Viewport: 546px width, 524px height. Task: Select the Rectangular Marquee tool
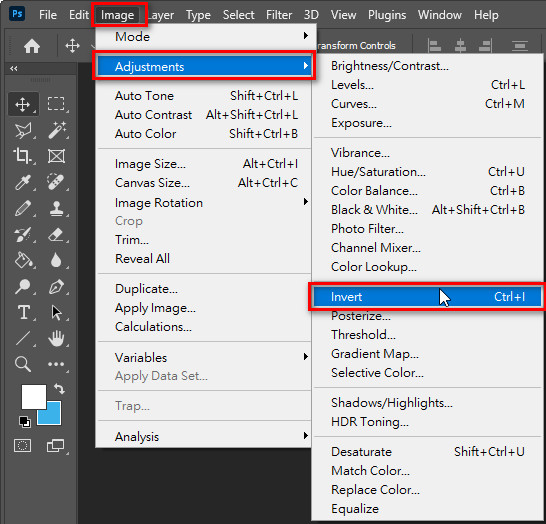tap(56, 104)
